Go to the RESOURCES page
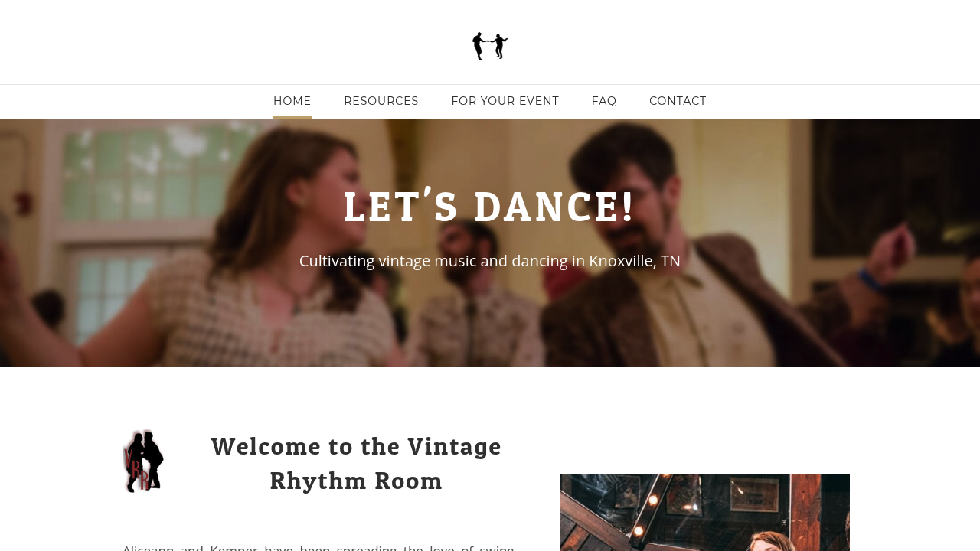The height and width of the screenshot is (551, 980). 381,101
